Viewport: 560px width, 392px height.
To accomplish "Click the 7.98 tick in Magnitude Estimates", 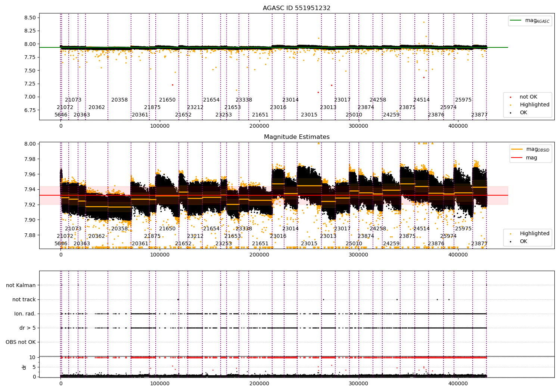I will click(29, 159).
